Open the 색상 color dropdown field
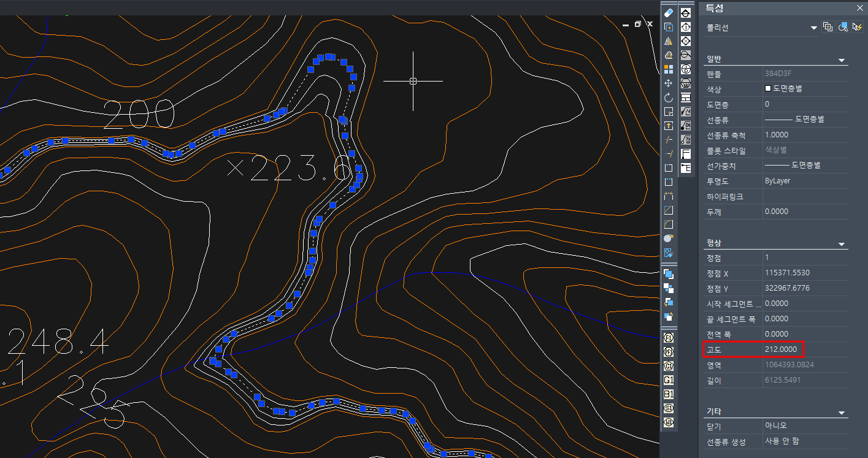868x458 pixels. tap(806, 90)
